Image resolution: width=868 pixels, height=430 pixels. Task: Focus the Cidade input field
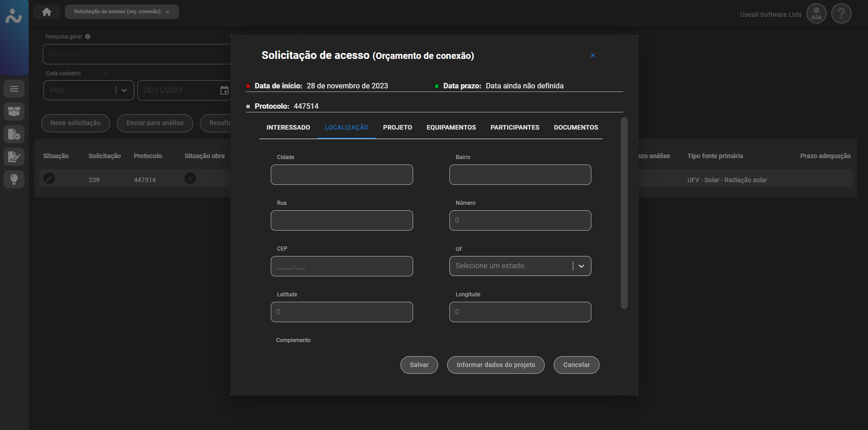coord(341,174)
